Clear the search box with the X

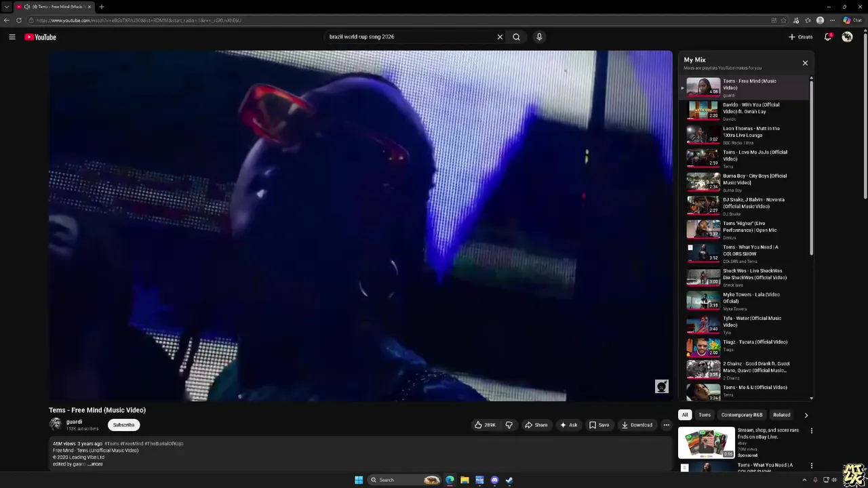500,37
